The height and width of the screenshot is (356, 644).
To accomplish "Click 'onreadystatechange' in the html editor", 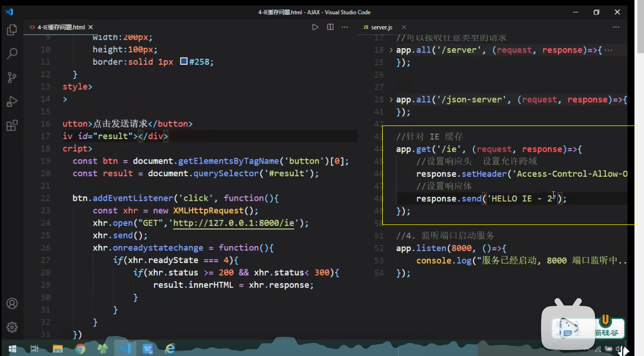I will point(158,248).
